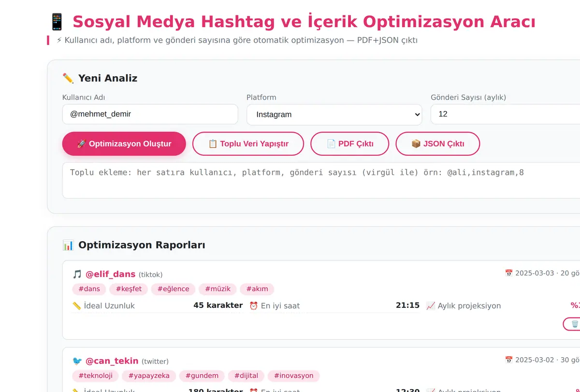Select the #inovasyon hashtag chip
The image size is (580, 392).
coord(294,376)
